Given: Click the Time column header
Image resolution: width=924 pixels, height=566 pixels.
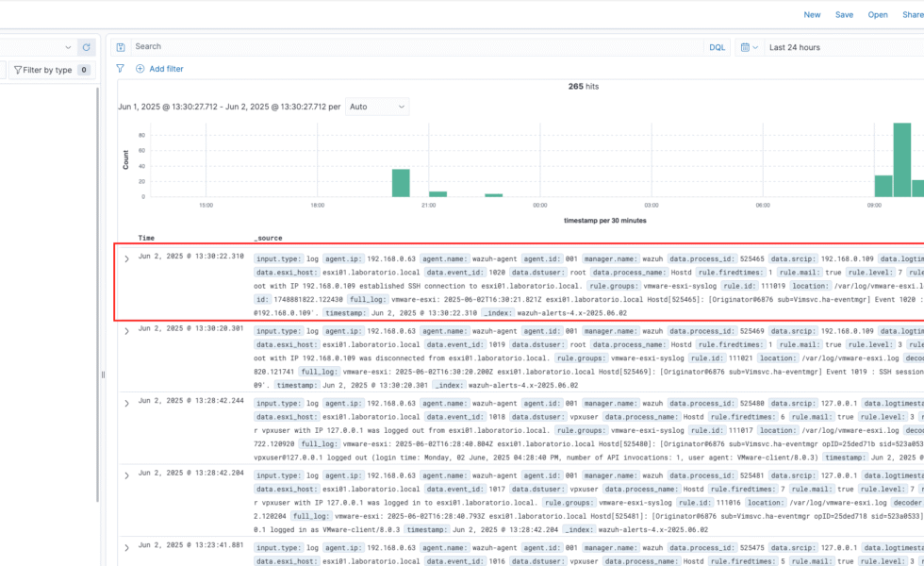Looking at the screenshot, I should click(146, 238).
